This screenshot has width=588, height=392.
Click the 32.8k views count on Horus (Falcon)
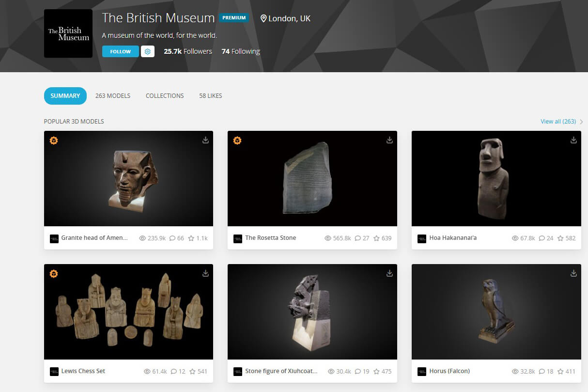tap(524, 372)
